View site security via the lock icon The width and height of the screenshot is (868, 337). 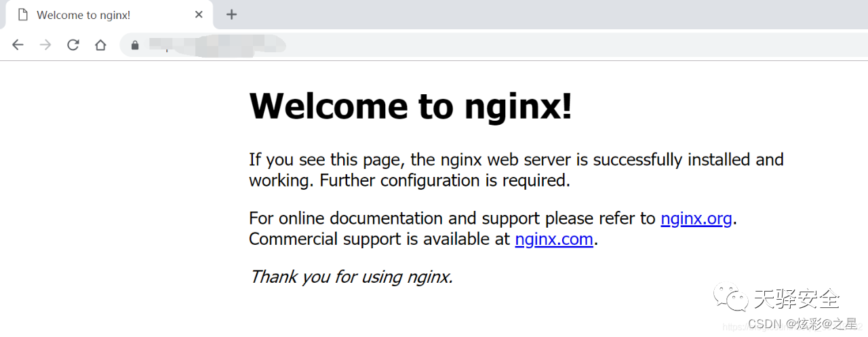[135, 45]
